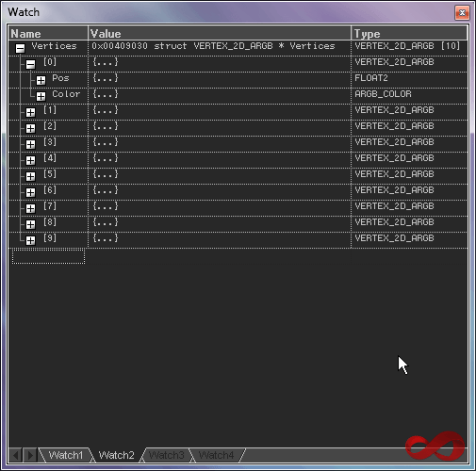Click the tab scroll right arrow
476x471 pixels.
30,455
